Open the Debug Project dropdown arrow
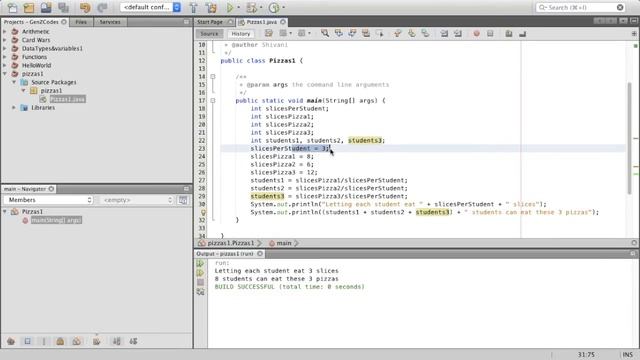 (261, 7)
